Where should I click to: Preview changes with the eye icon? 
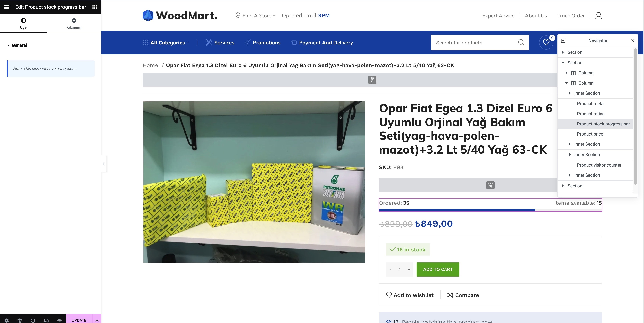click(59, 320)
